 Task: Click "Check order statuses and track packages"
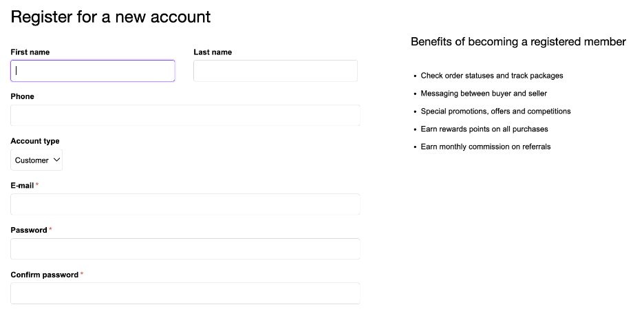[x=492, y=76]
